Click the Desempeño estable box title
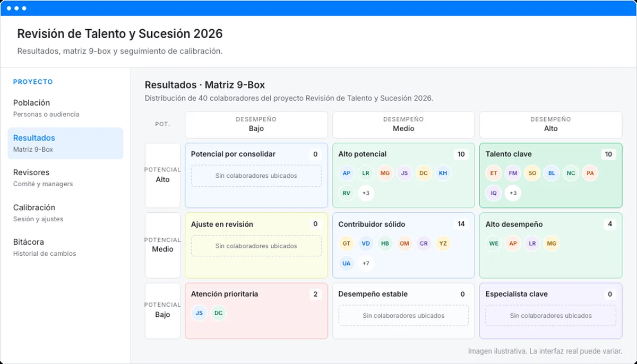Image resolution: width=637 pixels, height=364 pixels. point(373,294)
